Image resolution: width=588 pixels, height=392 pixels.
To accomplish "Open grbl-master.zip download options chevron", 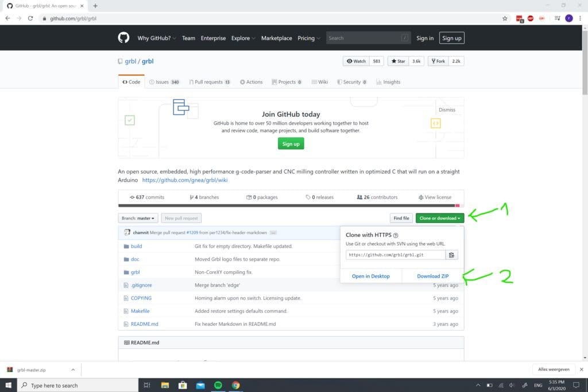I will point(73,370).
